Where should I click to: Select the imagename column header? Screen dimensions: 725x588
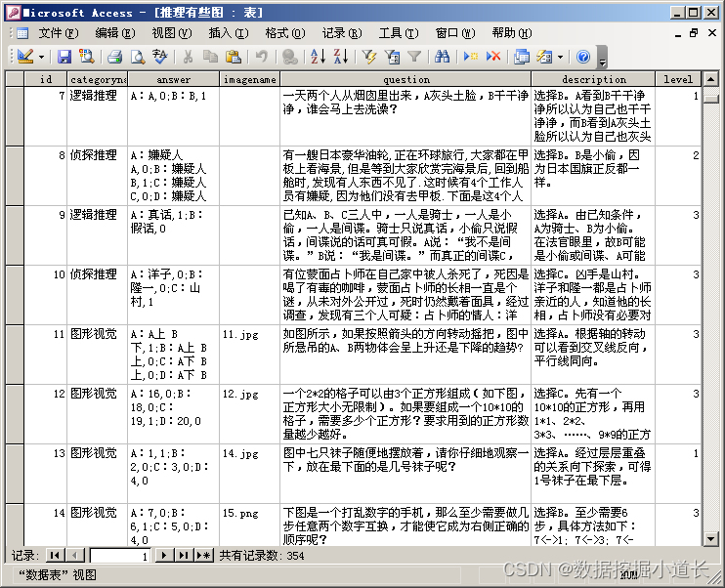click(x=250, y=79)
